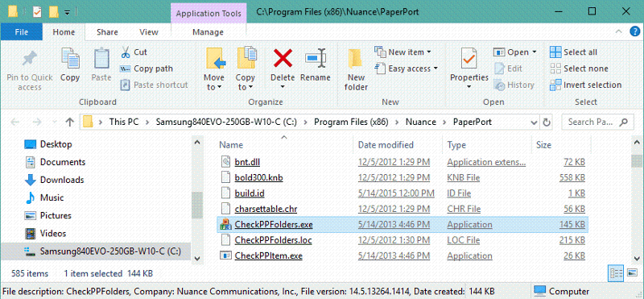Switch to the Share ribbon tab

pos(107,32)
